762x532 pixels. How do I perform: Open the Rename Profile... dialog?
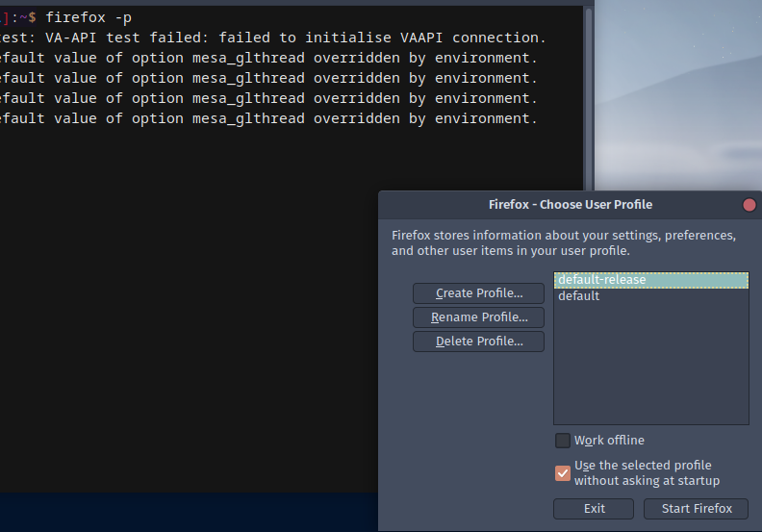click(x=478, y=317)
